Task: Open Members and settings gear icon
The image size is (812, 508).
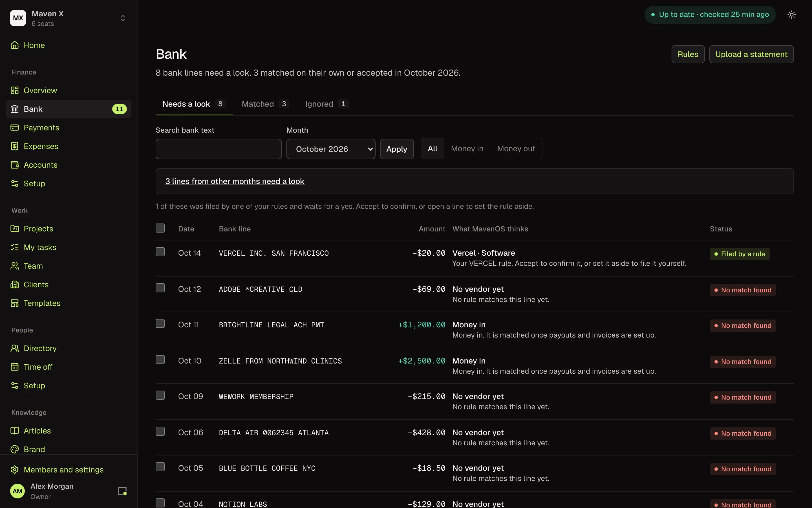Action: point(14,470)
